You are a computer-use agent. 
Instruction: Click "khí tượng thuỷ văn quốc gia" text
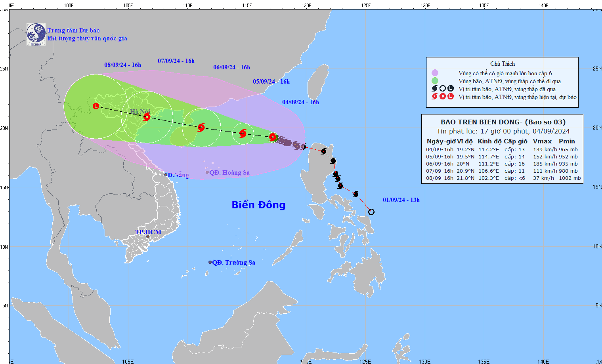(87, 38)
